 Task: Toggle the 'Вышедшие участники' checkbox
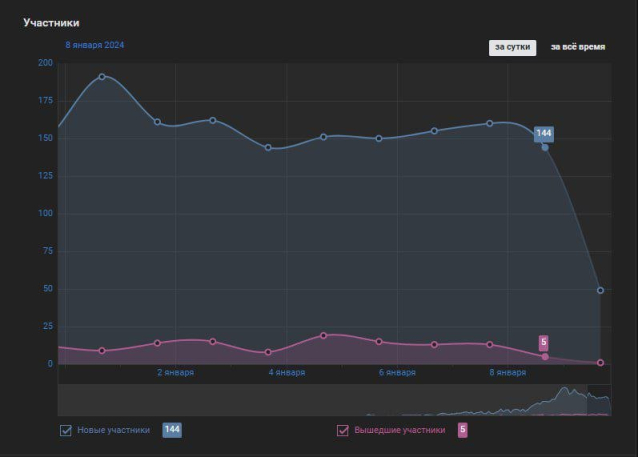(343, 430)
